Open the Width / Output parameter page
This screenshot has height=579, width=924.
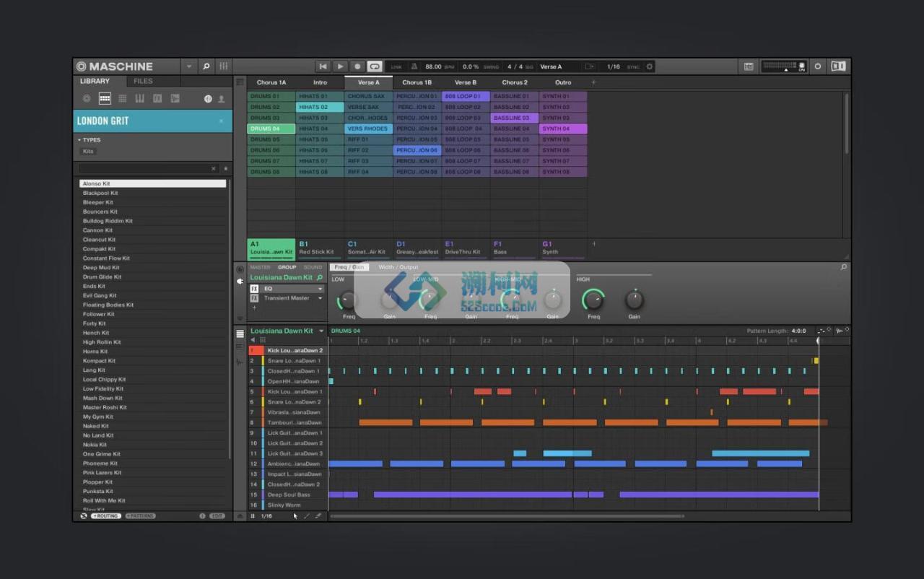click(x=398, y=267)
